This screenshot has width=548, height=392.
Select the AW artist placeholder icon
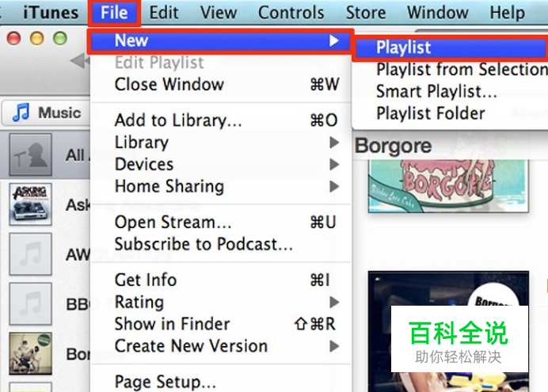point(30,254)
